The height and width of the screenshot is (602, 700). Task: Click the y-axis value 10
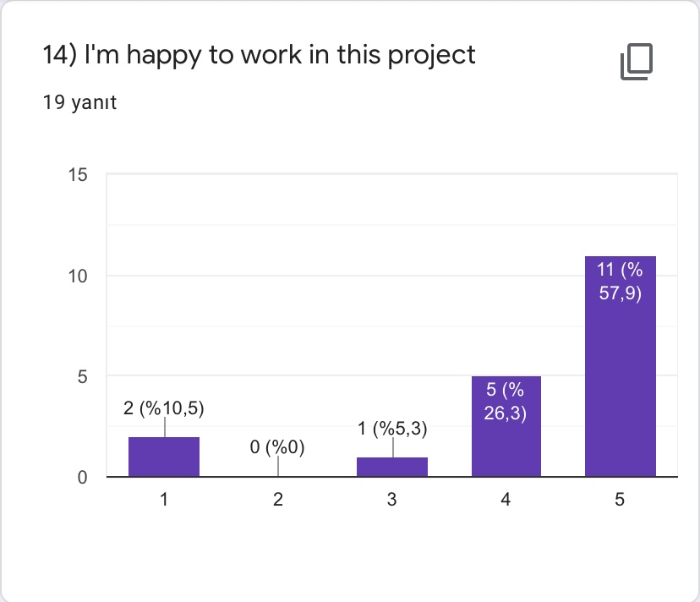79,276
